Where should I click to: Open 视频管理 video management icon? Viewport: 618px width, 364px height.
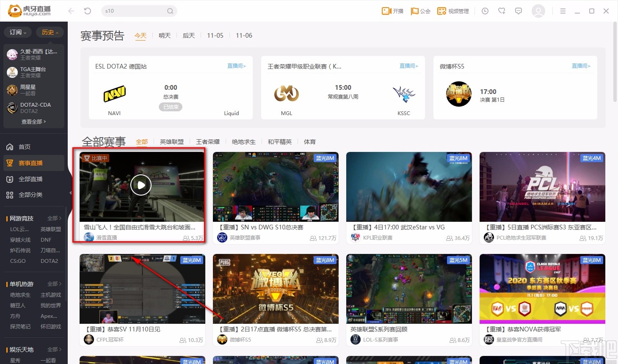point(441,11)
